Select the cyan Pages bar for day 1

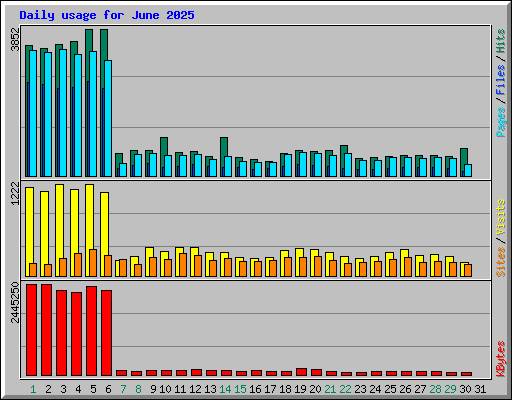(33, 113)
